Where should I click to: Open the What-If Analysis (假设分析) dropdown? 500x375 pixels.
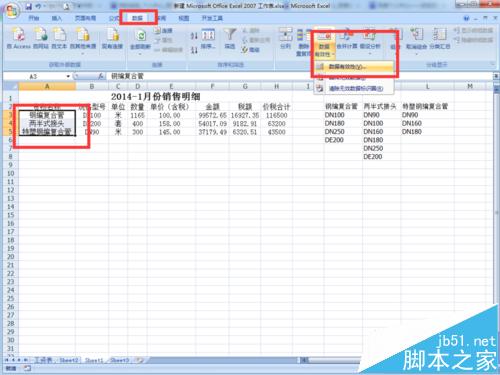(x=370, y=53)
